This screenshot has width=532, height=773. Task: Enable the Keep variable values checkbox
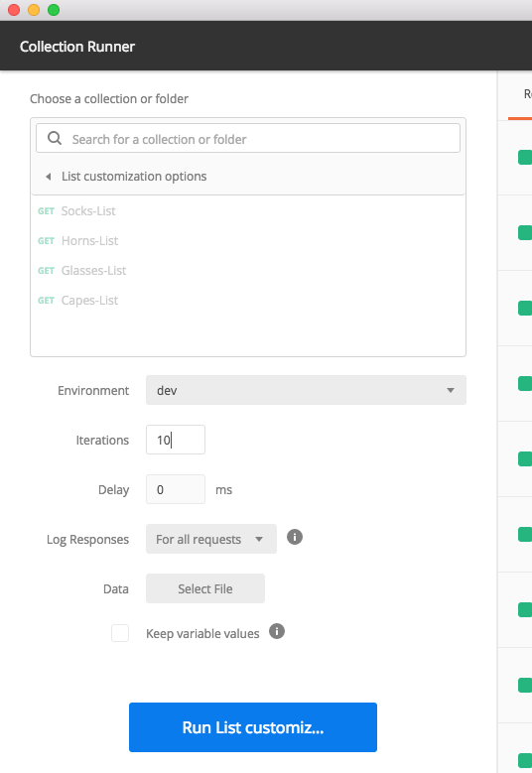[120, 633]
